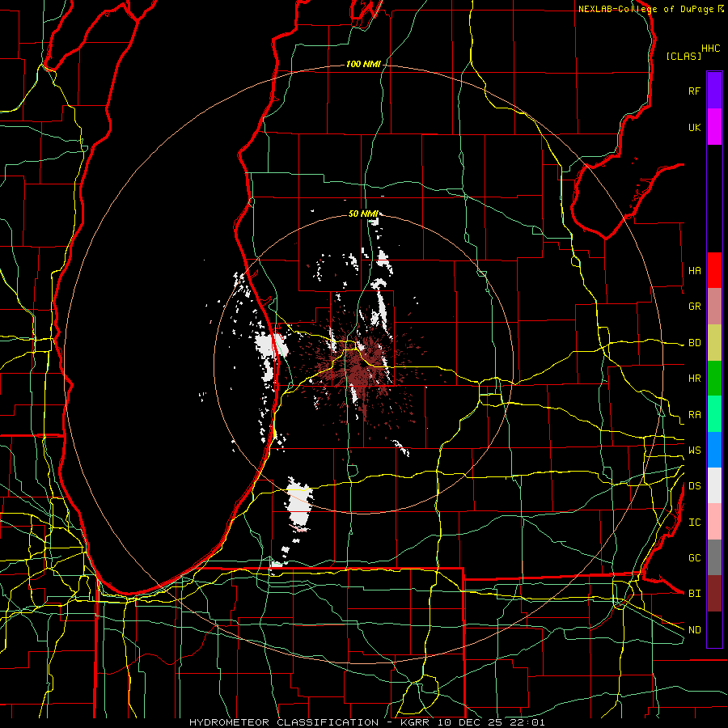Click the BI brown legend swatch
The height and width of the screenshot is (728, 728).
pos(714,594)
